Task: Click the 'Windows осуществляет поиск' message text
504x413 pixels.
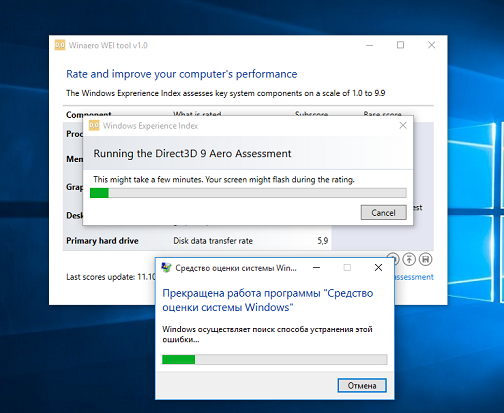Action: pyautogui.click(x=267, y=334)
